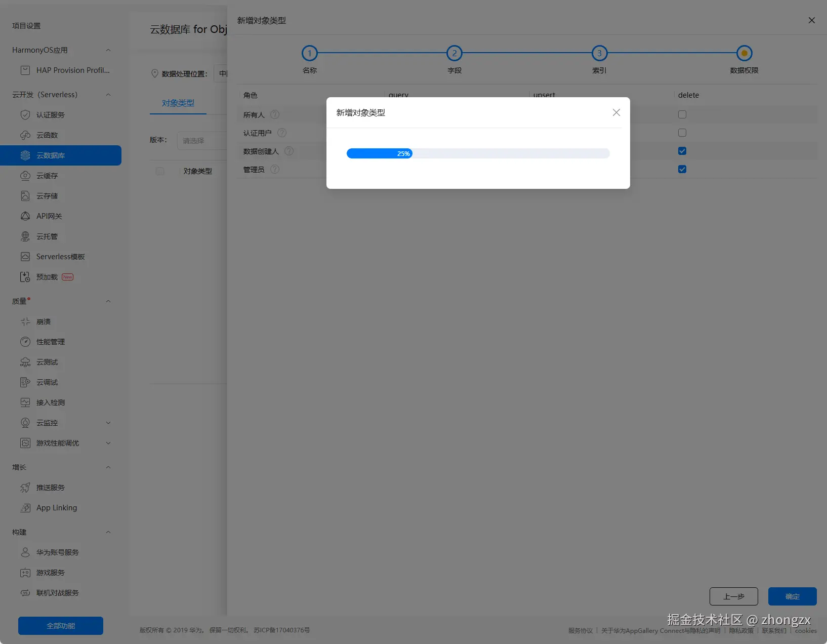Image resolution: width=827 pixels, height=644 pixels.
Task: Click the 联机对战服务 icon
Action: [25, 593]
